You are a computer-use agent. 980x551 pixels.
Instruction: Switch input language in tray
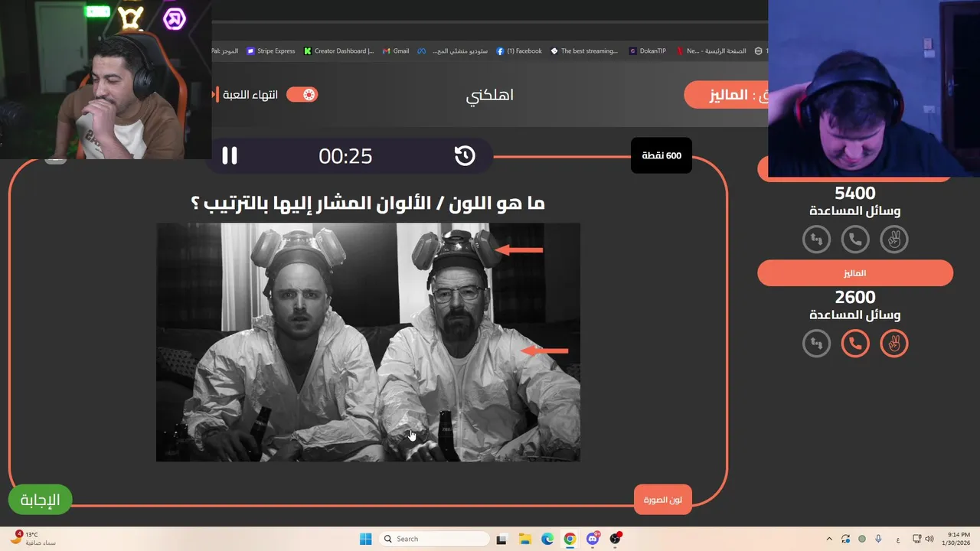tap(897, 539)
